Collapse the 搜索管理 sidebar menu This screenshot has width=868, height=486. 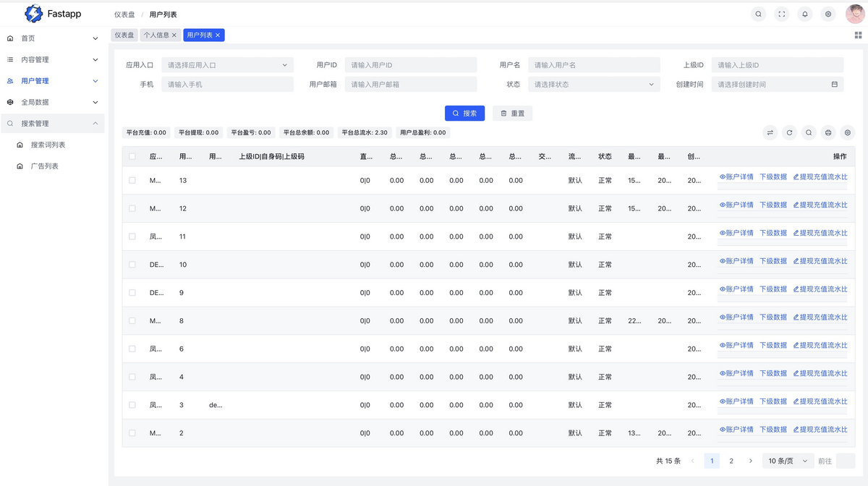click(x=95, y=124)
